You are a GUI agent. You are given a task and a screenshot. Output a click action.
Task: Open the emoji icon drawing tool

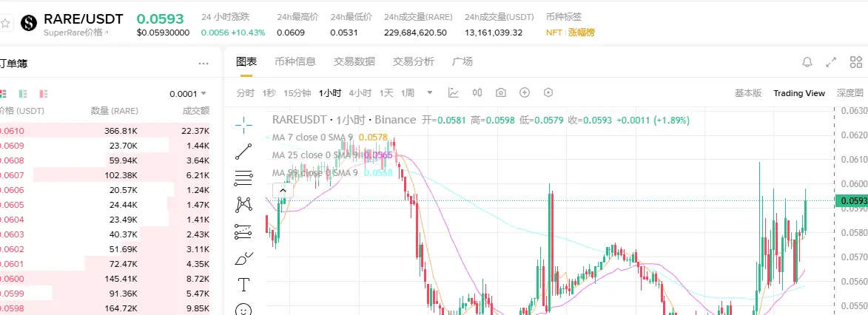pyautogui.click(x=243, y=310)
